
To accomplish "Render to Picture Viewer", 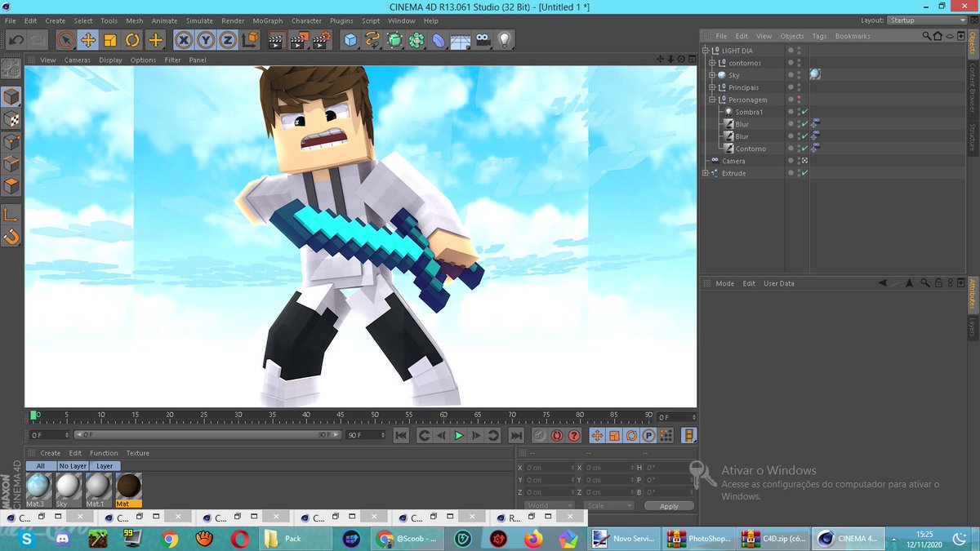I will pos(300,39).
